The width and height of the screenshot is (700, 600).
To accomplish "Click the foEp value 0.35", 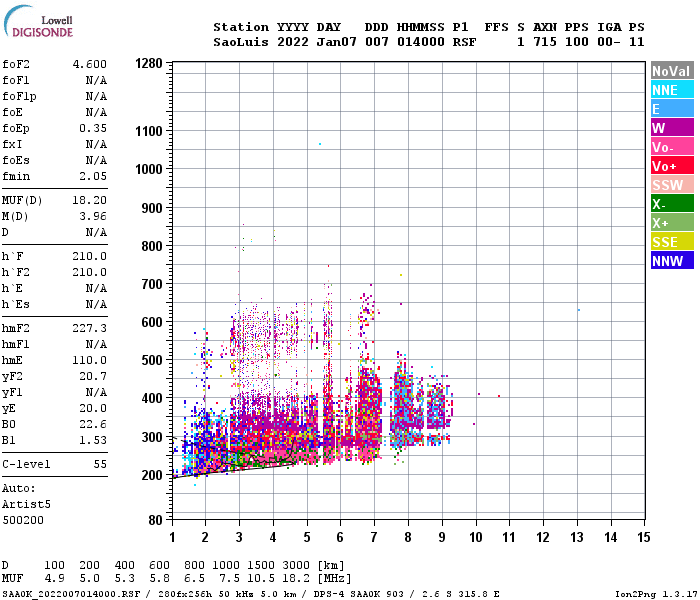I will click(93, 128).
